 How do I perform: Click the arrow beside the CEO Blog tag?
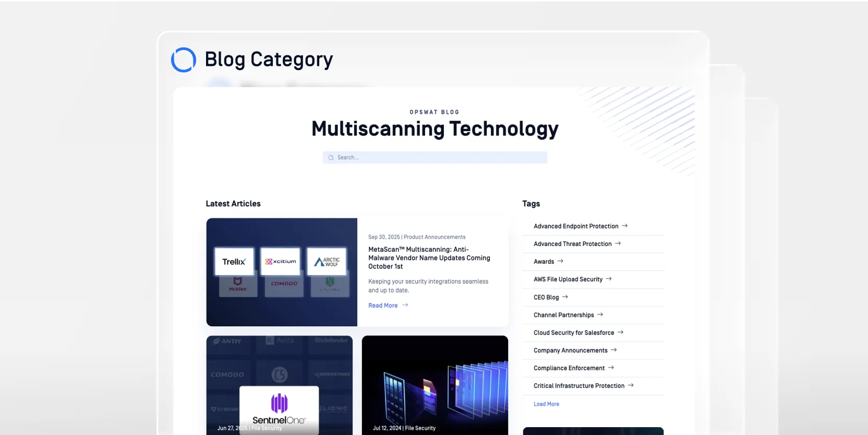point(565,297)
